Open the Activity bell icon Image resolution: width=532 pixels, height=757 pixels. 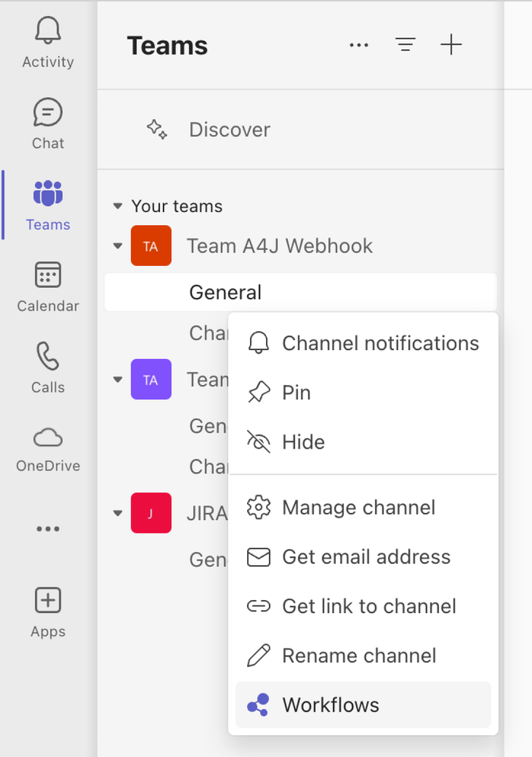[48, 30]
